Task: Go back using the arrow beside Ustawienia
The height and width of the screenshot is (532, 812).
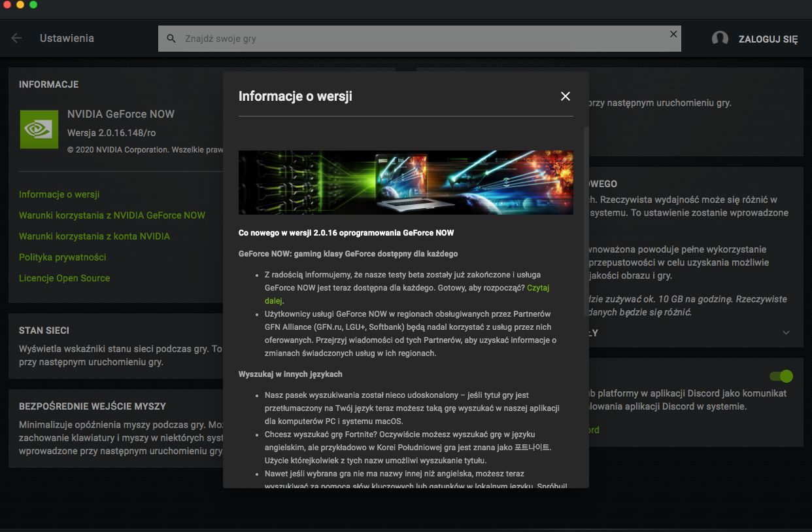Action: click(16, 38)
